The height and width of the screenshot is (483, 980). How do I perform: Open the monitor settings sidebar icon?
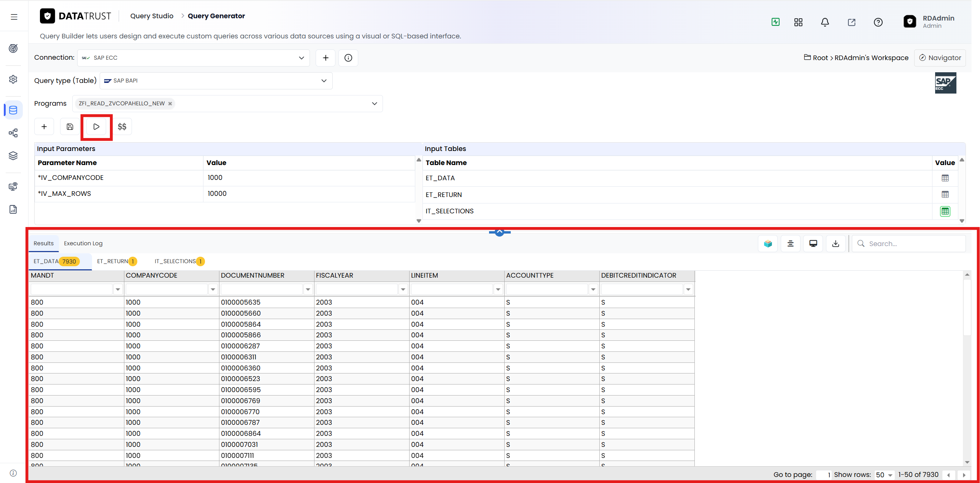[13, 186]
